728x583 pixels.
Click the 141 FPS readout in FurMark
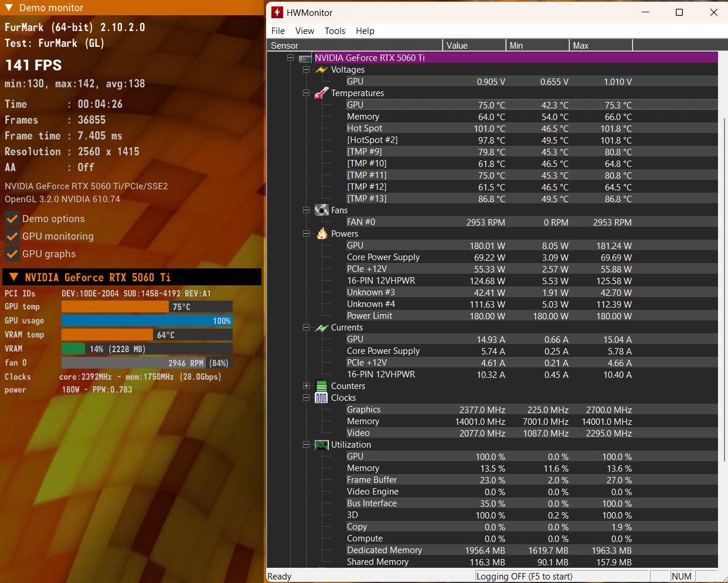pyautogui.click(x=33, y=65)
